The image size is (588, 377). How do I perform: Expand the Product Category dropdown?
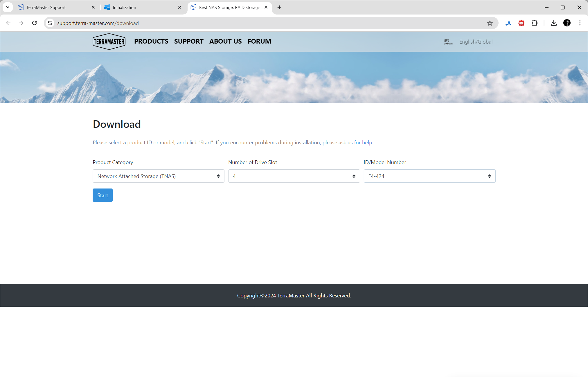point(158,176)
